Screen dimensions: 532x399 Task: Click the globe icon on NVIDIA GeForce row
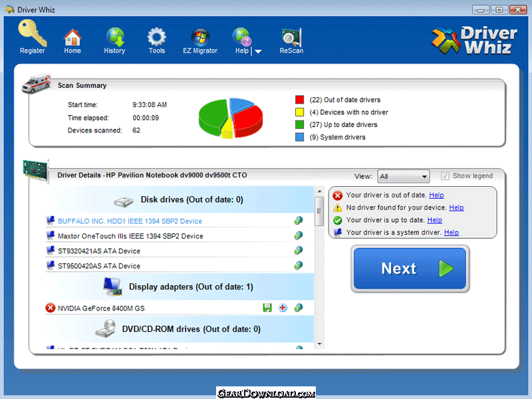pos(298,308)
